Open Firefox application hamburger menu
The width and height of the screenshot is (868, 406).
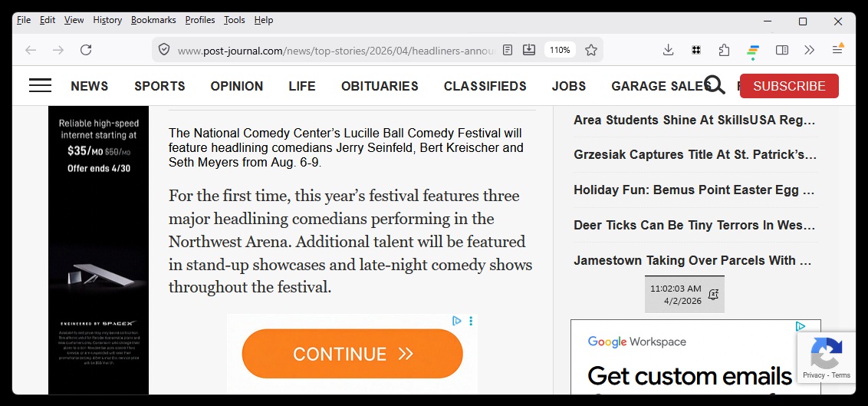pyautogui.click(x=837, y=49)
